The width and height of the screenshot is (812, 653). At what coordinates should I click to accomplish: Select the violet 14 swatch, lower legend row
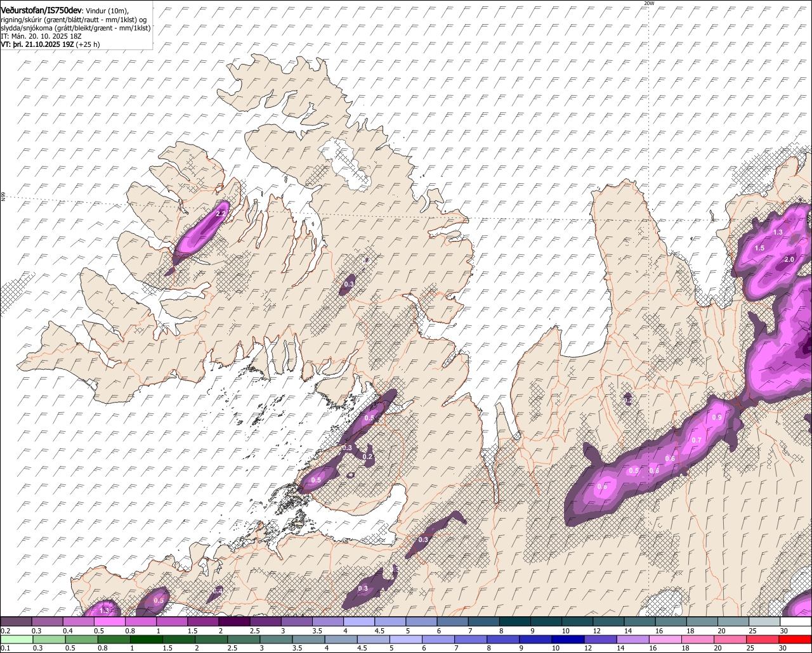click(x=632, y=640)
